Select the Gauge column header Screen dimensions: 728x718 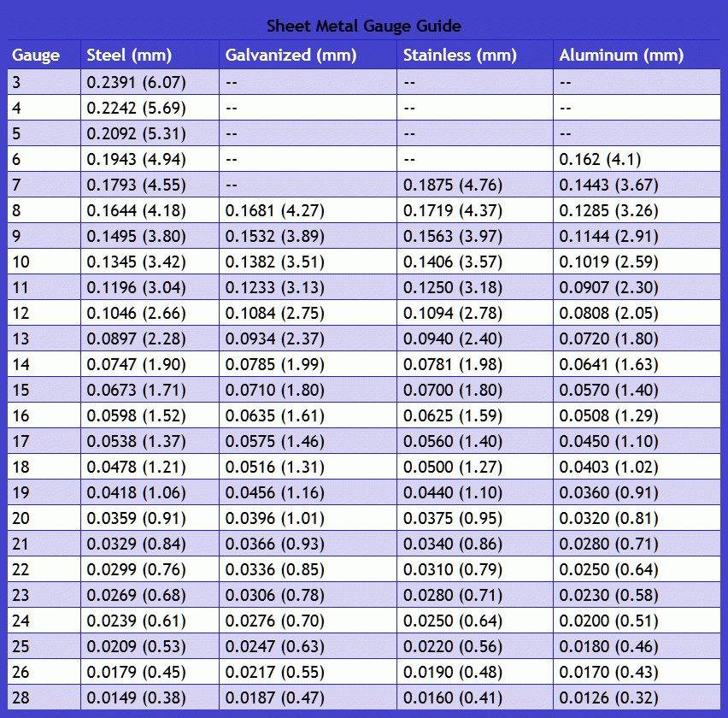[34, 55]
